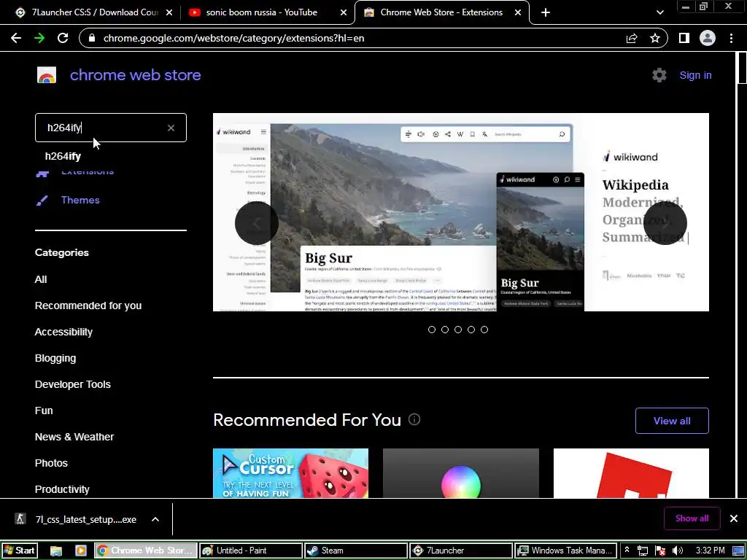Image resolution: width=747 pixels, height=560 pixels.
Task: Select the fifth carousel dot
Action: tap(484, 330)
